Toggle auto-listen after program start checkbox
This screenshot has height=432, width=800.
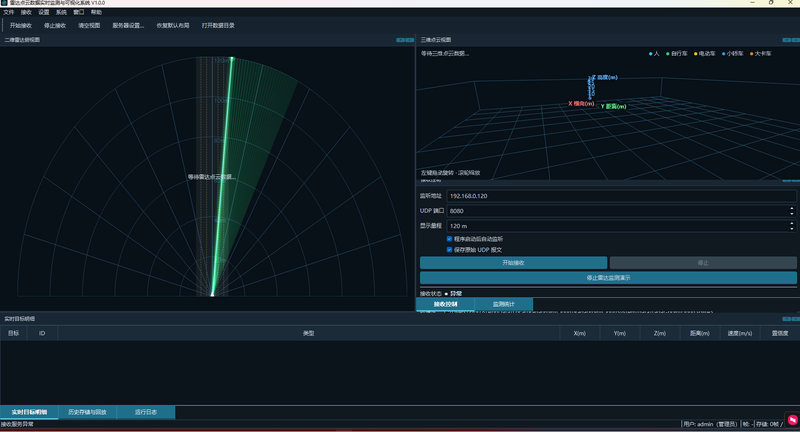[449, 239]
